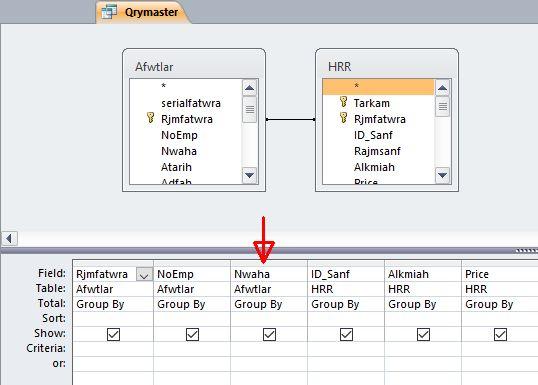Click Table cell HRR under Price column

pos(500,289)
